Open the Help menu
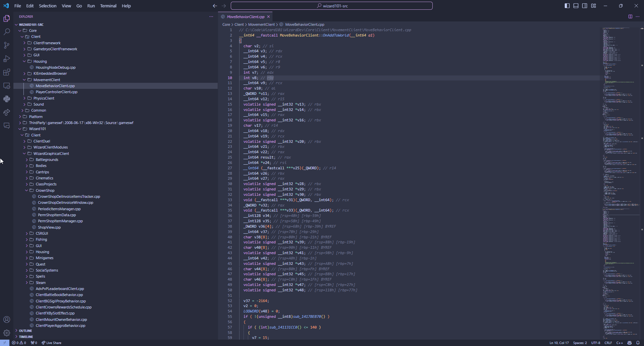This screenshot has height=346, width=644. click(126, 6)
